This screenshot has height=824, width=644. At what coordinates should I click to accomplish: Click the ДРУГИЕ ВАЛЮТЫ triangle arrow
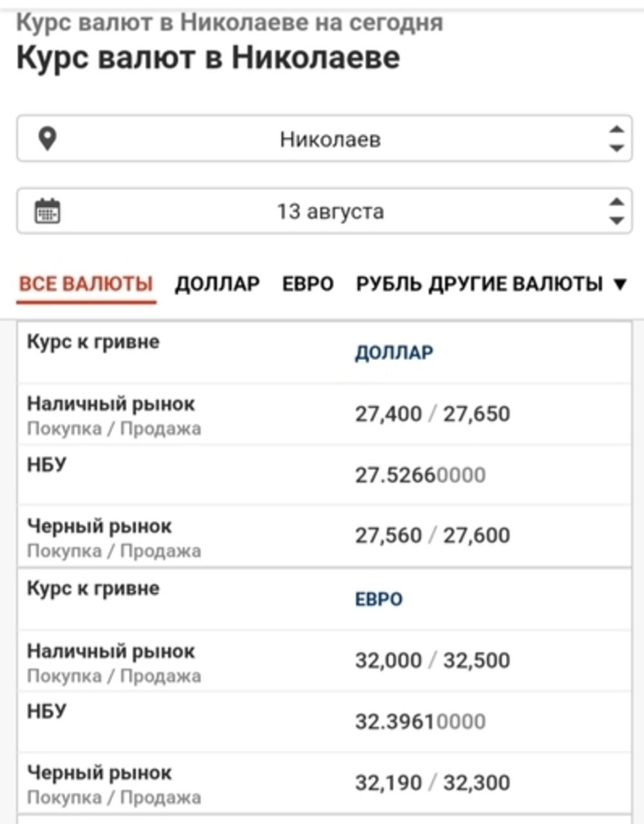click(x=620, y=284)
